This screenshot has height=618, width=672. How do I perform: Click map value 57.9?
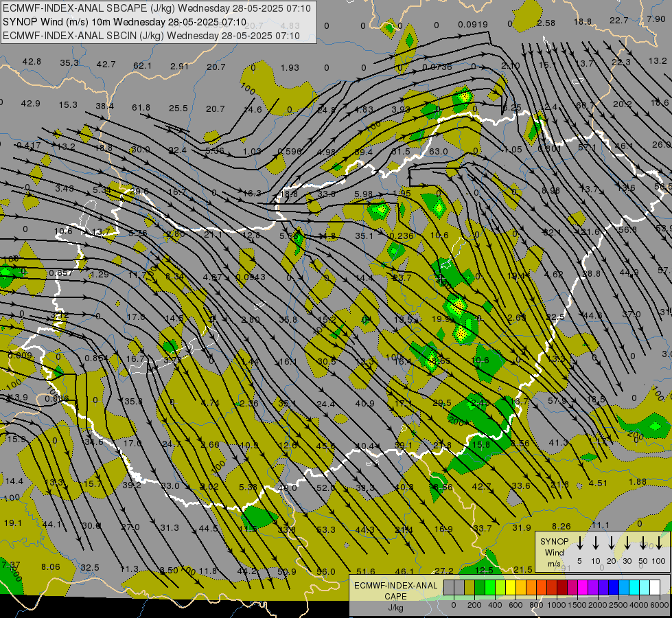pyautogui.click(x=557, y=401)
